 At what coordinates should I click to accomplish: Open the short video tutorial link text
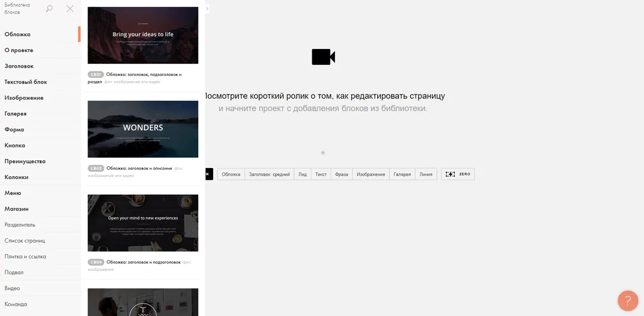(x=325, y=96)
